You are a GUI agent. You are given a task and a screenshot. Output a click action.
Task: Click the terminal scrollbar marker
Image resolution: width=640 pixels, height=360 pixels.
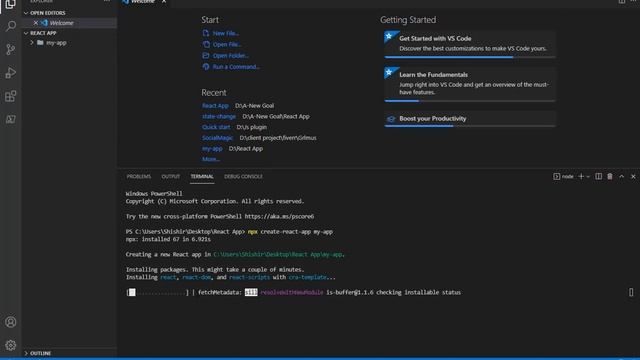pyautogui.click(x=631, y=292)
